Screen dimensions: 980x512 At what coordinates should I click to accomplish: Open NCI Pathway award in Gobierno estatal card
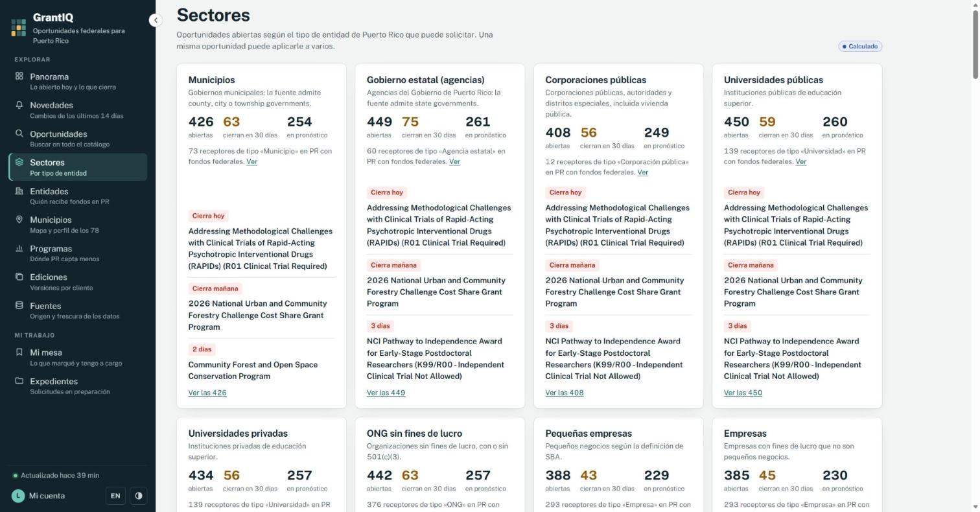click(x=436, y=359)
